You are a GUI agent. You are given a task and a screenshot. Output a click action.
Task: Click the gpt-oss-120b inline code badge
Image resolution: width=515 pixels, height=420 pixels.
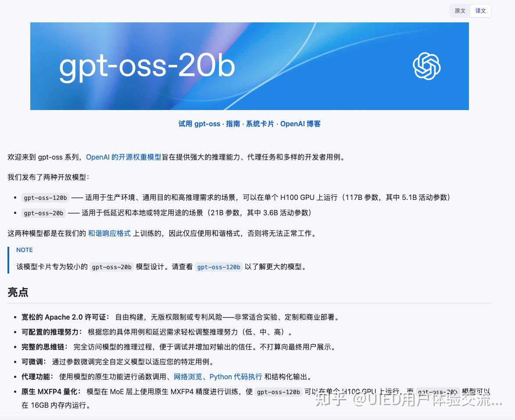[x=45, y=198]
